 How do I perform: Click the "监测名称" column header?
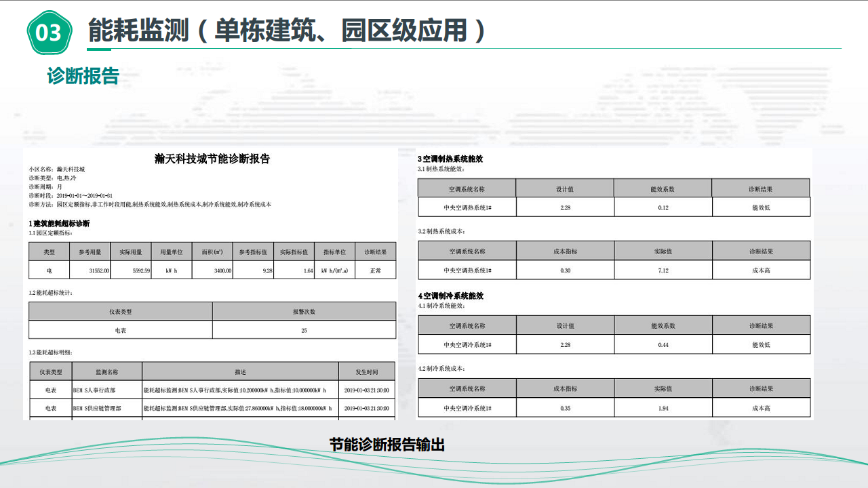point(106,371)
